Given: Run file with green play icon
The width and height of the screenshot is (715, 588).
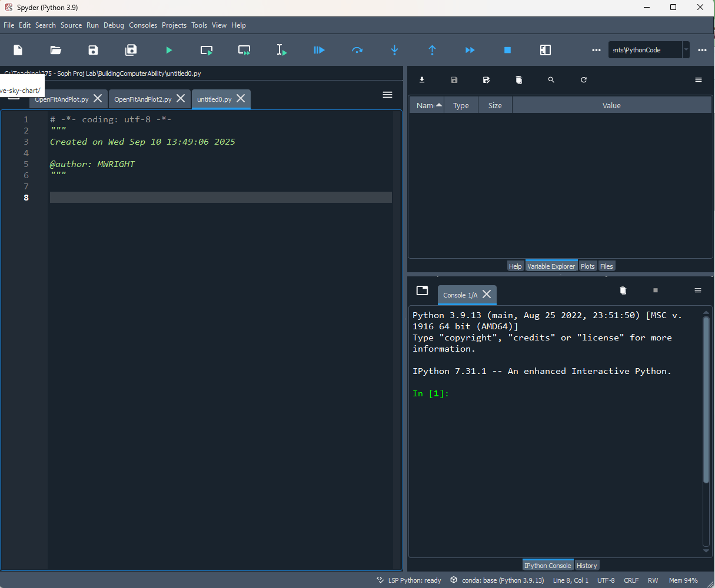Looking at the screenshot, I should click(169, 50).
